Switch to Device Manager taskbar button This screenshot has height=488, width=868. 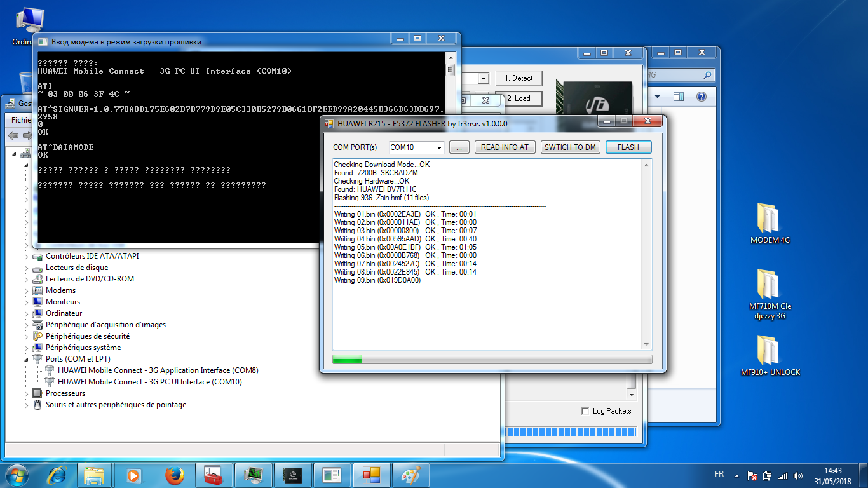(x=254, y=475)
